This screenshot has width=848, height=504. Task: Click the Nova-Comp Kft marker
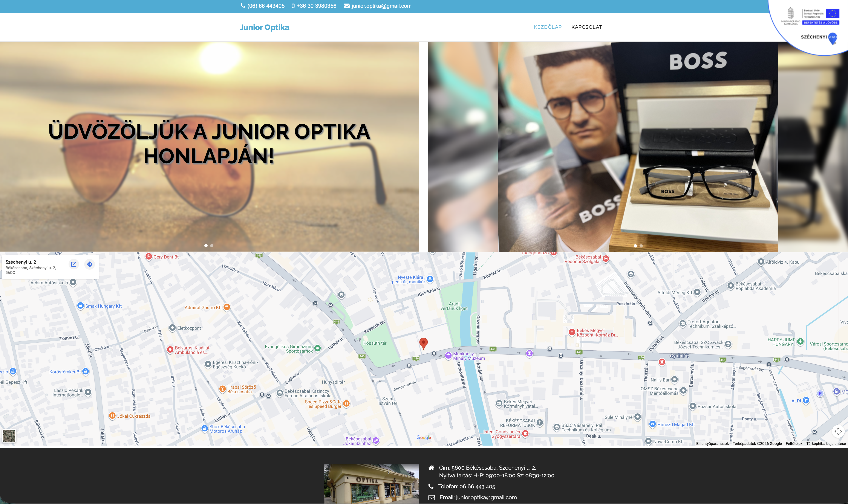[648, 441]
